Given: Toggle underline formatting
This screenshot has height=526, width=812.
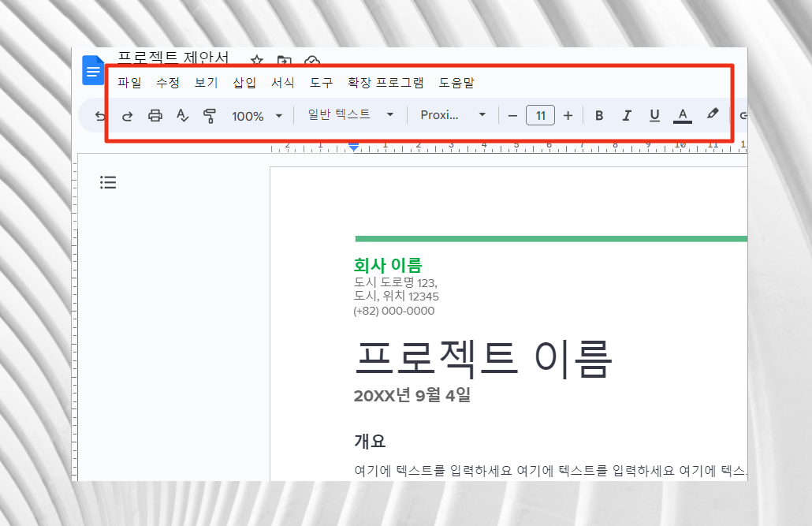Looking at the screenshot, I should [654, 115].
